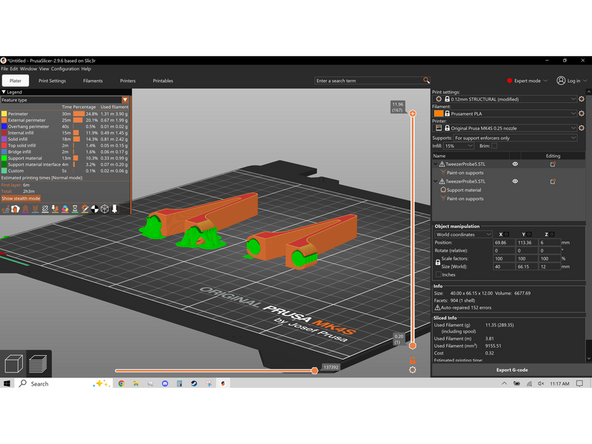Toggle mirror along X axis
Screen dimensions: 592x444
506,234
